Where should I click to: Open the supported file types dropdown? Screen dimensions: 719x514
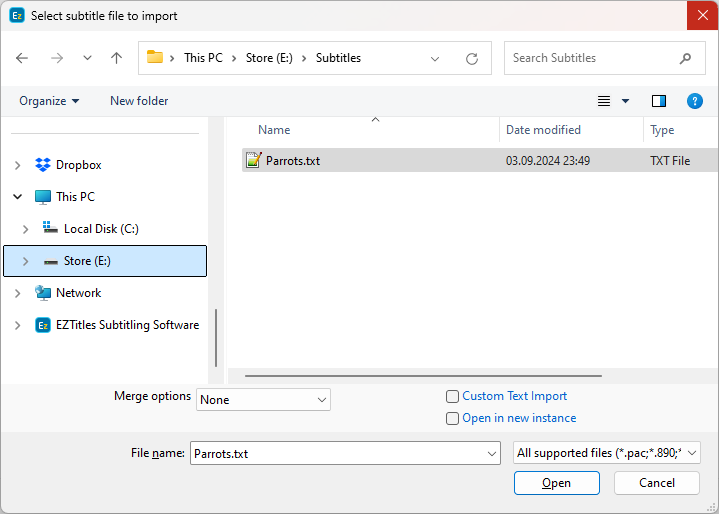click(x=607, y=453)
